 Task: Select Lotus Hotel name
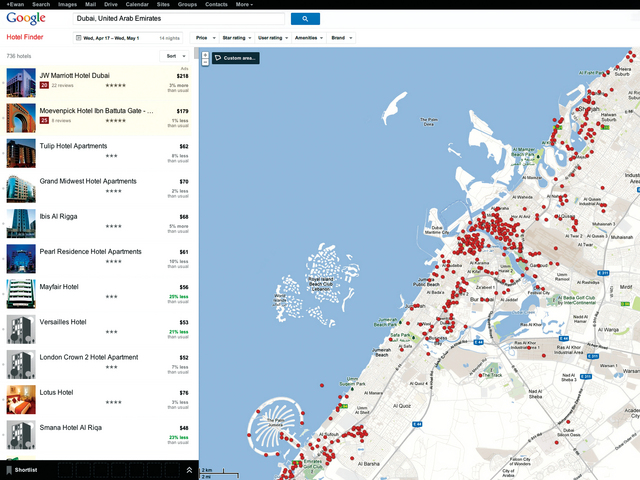[56, 392]
